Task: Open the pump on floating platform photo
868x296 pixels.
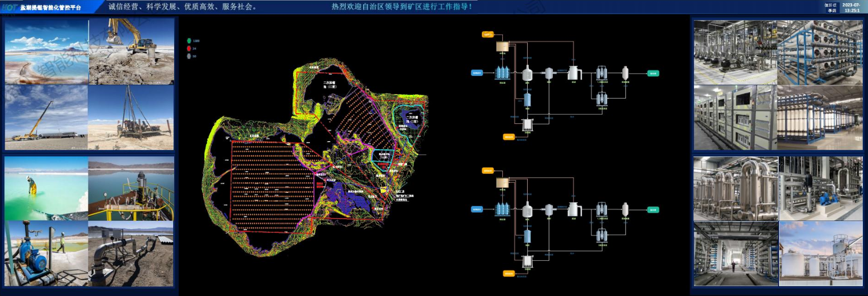Action: (x=131, y=188)
